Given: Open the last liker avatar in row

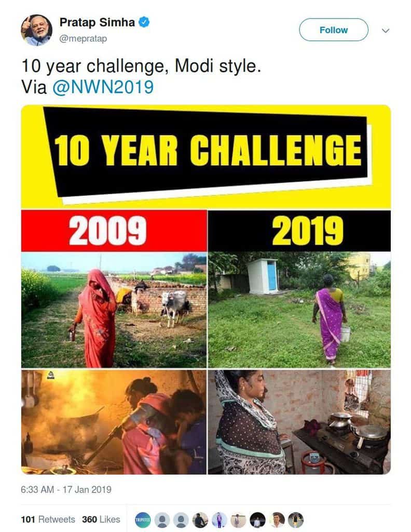Looking at the screenshot, I should click(296, 520).
